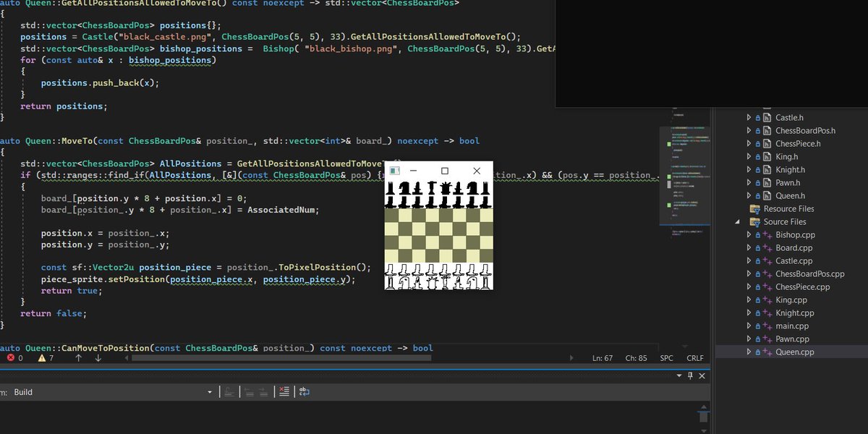This screenshot has height=434, width=868.
Task: Click the Ln: 67 line indicator
Action: coord(602,357)
